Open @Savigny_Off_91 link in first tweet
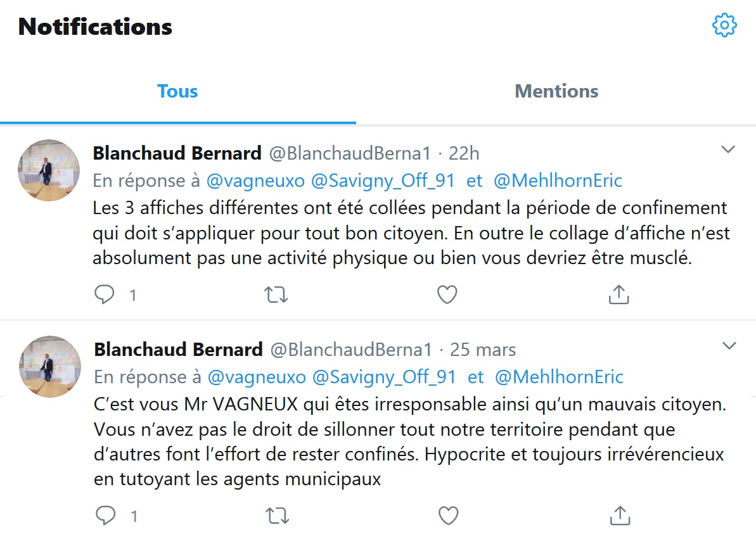Viewport: 756px width, 539px height. click(x=383, y=181)
